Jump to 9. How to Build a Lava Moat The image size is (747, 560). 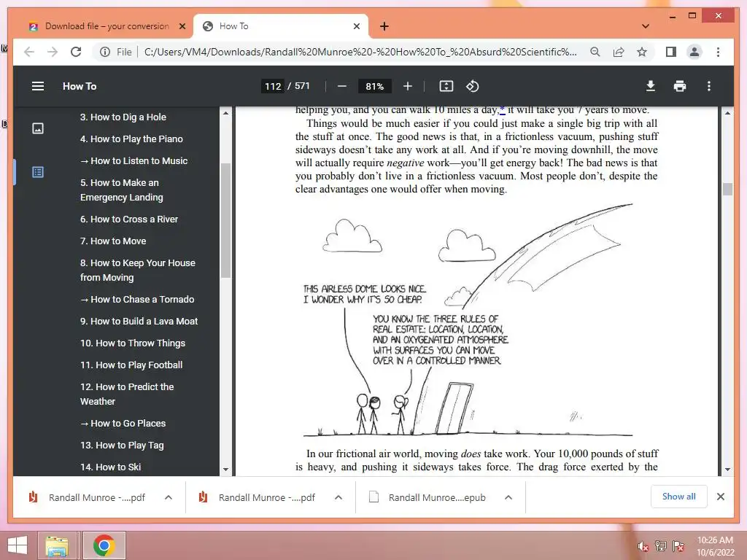click(139, 322)
